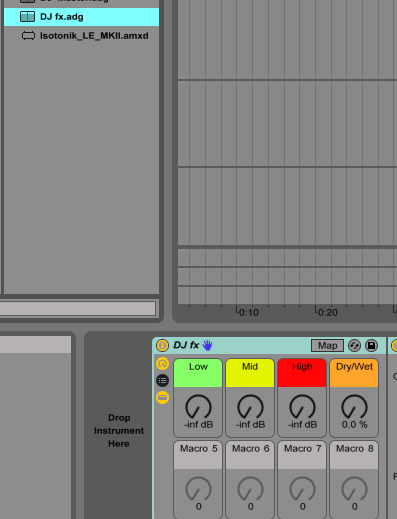Click the Max device icon beside Isotonik_LE_MKII.amxd
Image resolution: width=397 pixels, height=519 pixels.
[28, 36]
